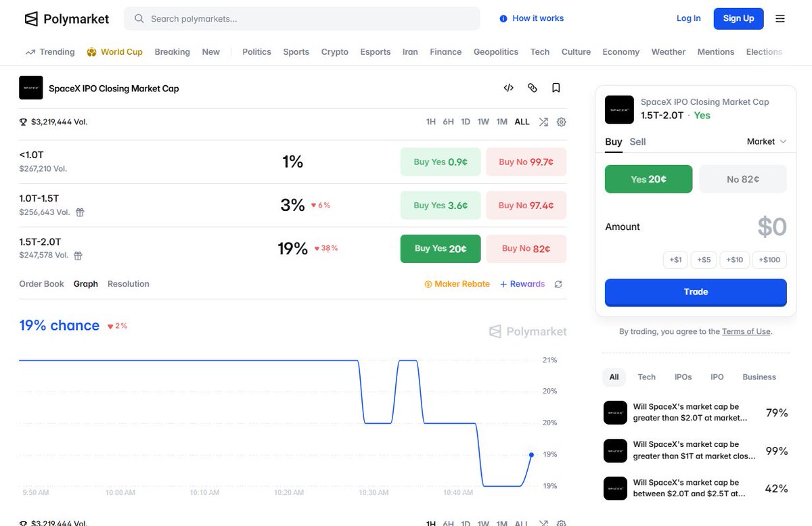The height and width of the screenshot is (526, 812).
Task: Click the shuffle compare icon near ALL
Action: point(543,122)
